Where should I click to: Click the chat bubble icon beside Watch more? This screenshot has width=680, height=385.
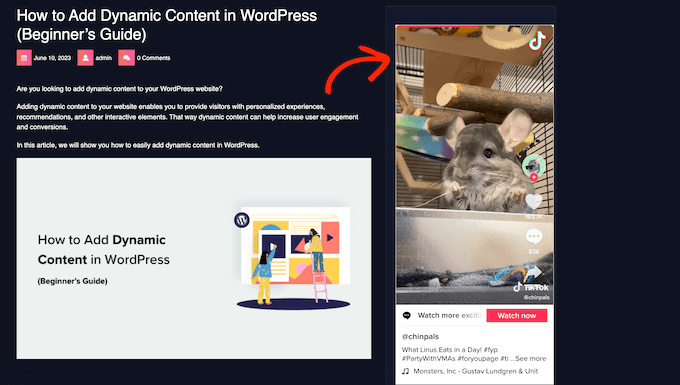coord(406,316)
